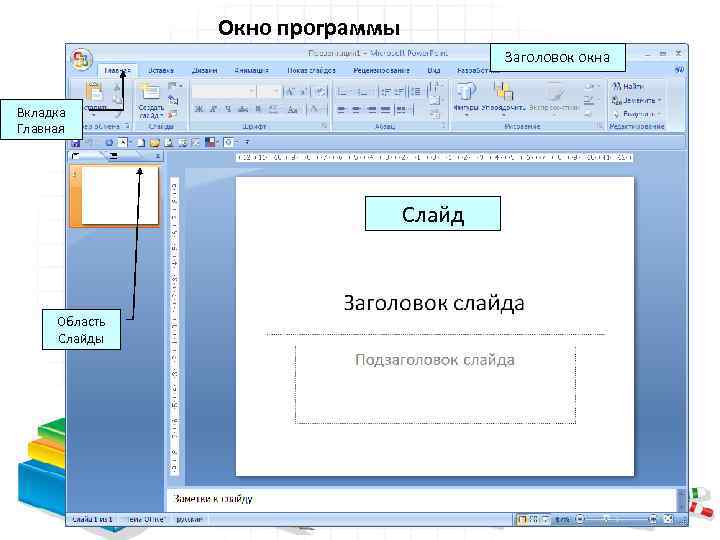Click the Фигуры shapes gallery icon
The image size is (720, 540).
tap(466, 91)
